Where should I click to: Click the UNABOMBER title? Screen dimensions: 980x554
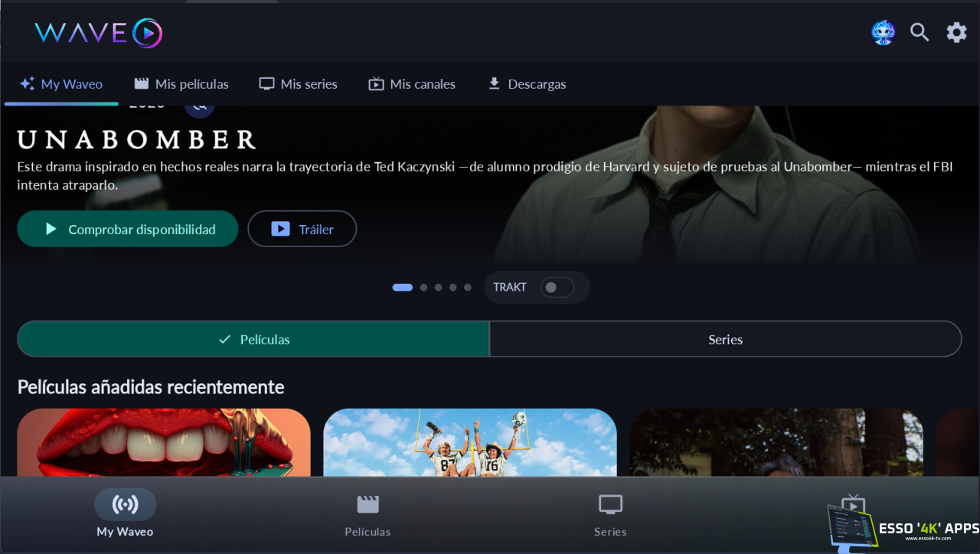click(137, 140)
